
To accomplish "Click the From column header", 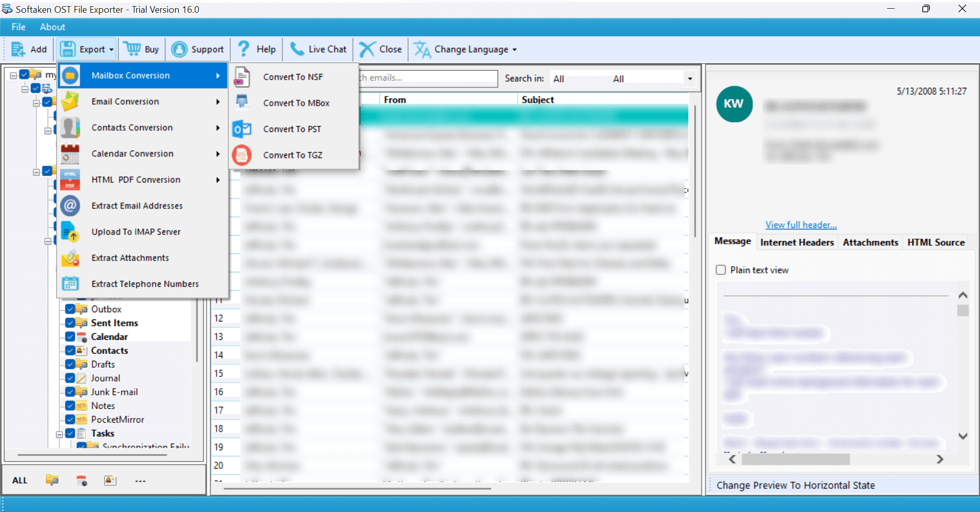I will point(448,100).
